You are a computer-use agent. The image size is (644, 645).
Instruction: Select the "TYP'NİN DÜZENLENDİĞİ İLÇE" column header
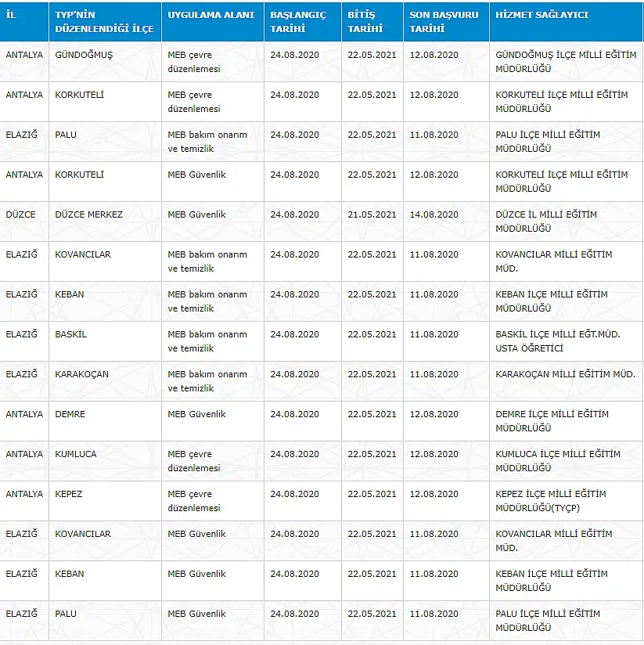coord(106,22)
